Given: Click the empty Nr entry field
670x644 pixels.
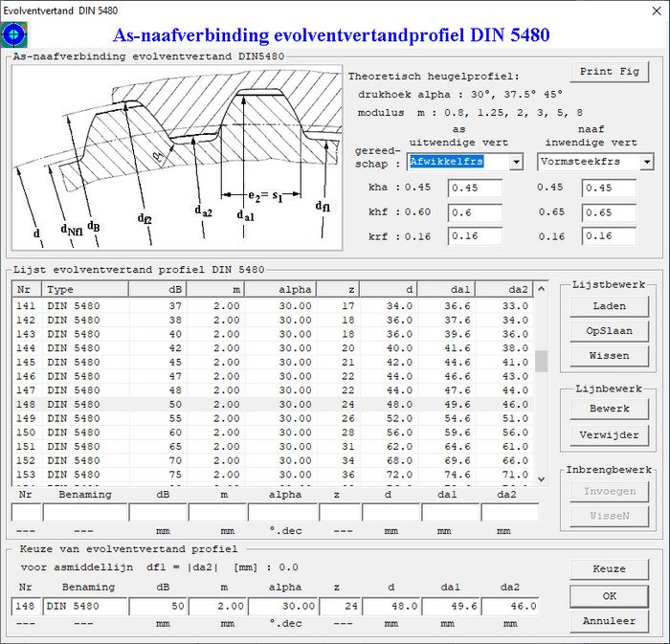Looking at the screenshot, I should pos(26,513).
